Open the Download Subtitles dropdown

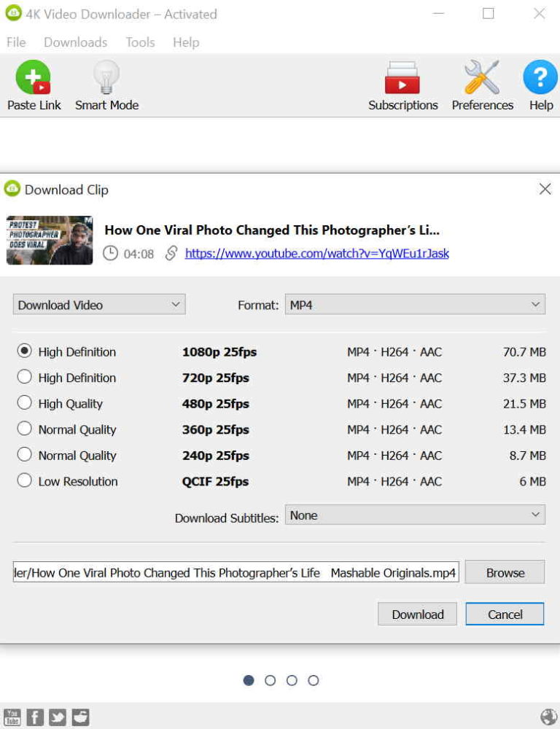pos(415,515)
